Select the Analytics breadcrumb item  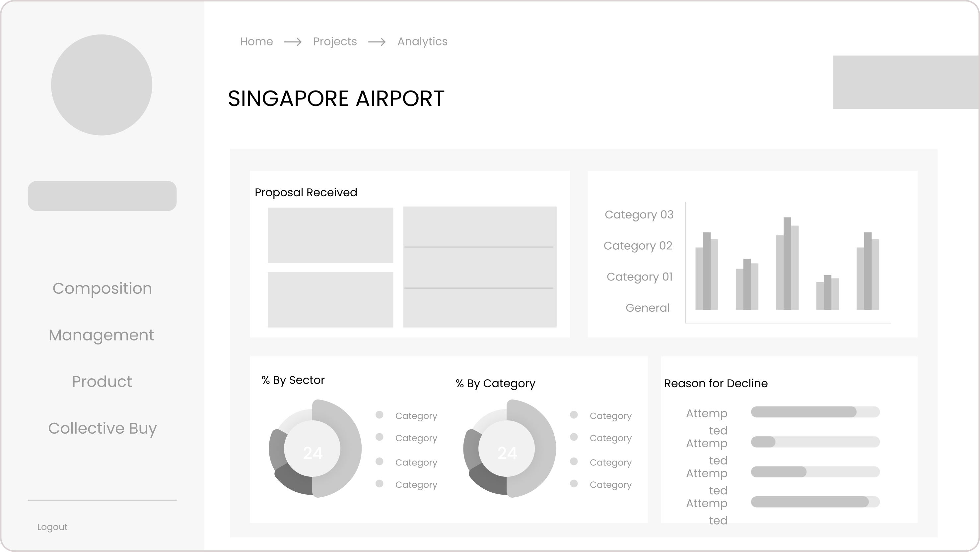[422, 41]
